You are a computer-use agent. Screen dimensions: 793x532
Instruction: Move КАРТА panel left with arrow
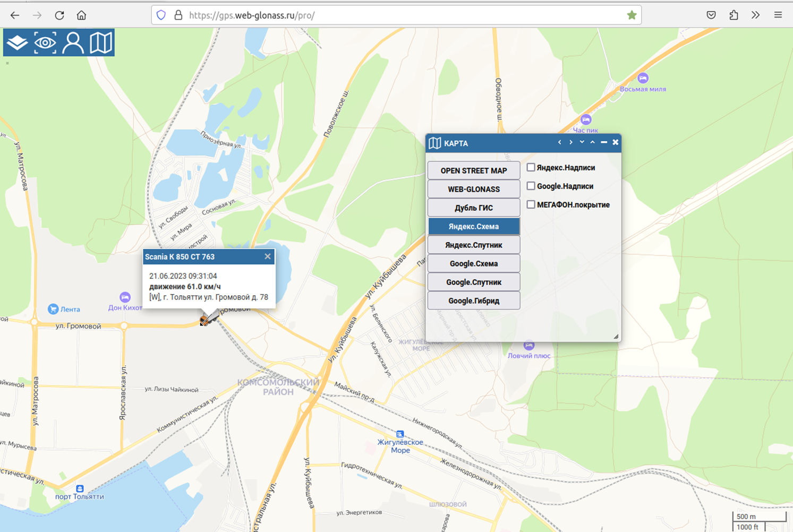tap(560, 142)
